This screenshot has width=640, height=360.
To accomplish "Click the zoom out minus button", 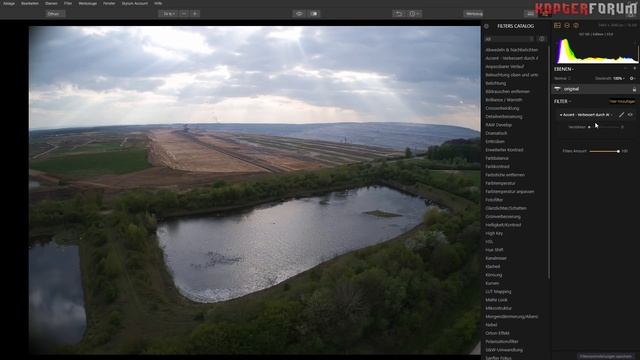I will coord(184,14).
